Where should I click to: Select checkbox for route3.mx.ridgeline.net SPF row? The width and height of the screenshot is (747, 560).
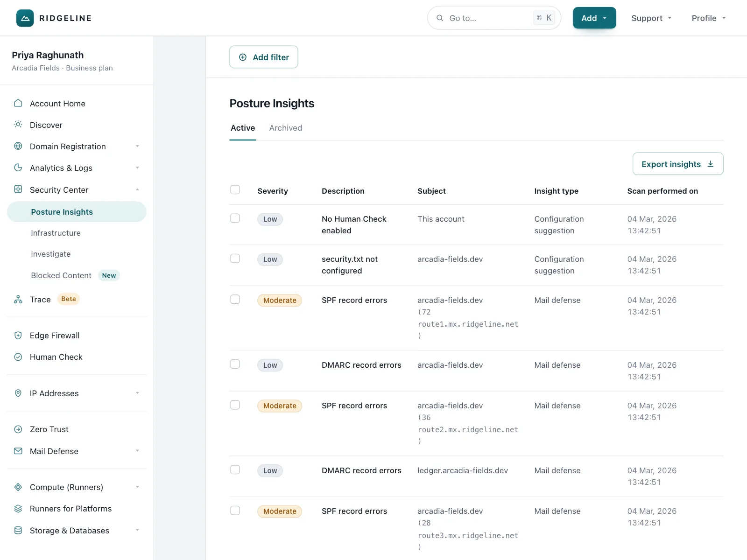235,511
